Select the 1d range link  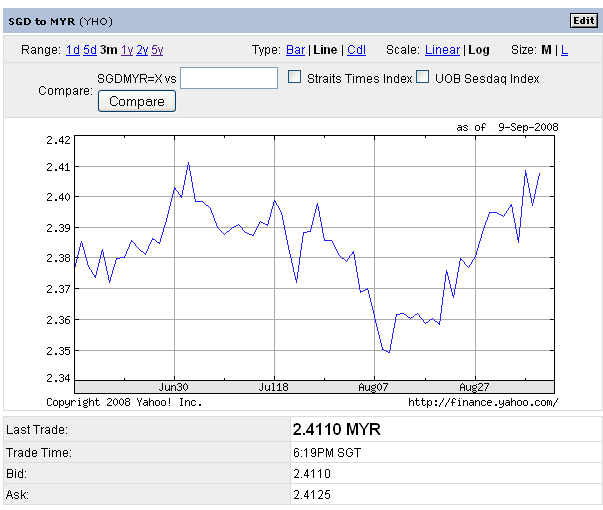tap(72, 50)
